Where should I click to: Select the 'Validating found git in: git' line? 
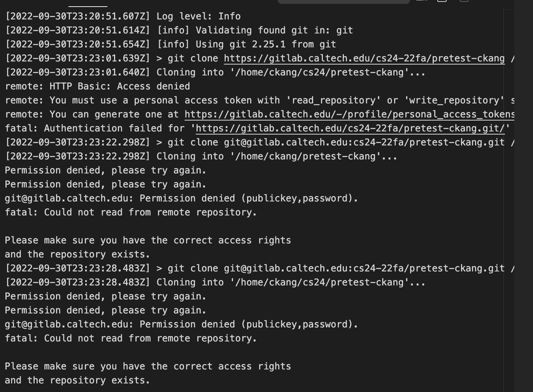point(179,30)
